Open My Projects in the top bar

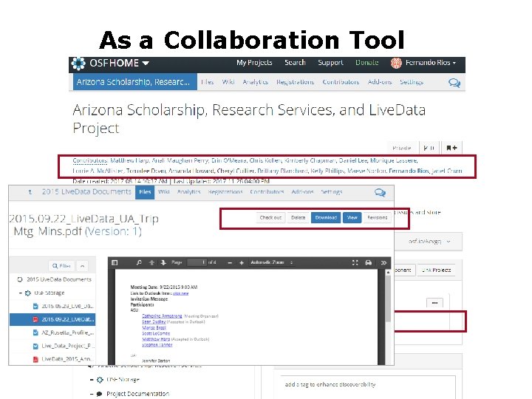(254, 63)
